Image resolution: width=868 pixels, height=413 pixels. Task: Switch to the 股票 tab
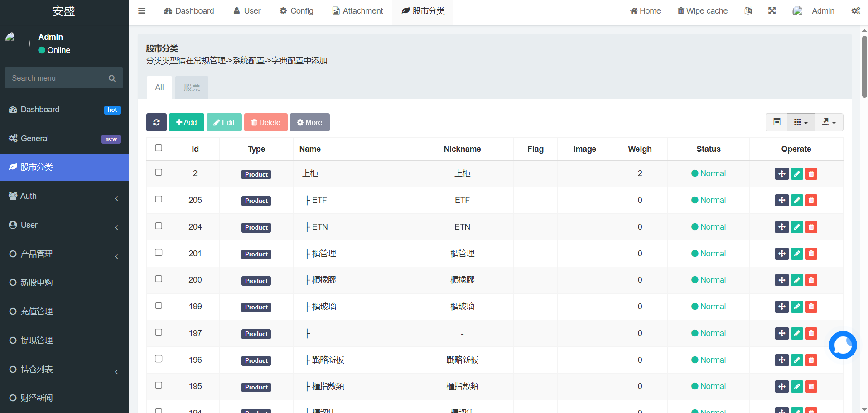192,87
